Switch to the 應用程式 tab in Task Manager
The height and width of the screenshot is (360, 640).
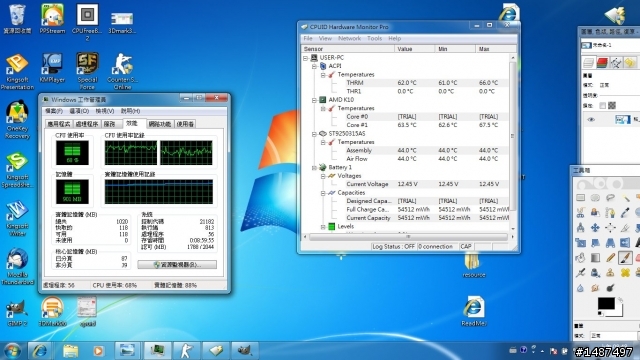[59, 124]
